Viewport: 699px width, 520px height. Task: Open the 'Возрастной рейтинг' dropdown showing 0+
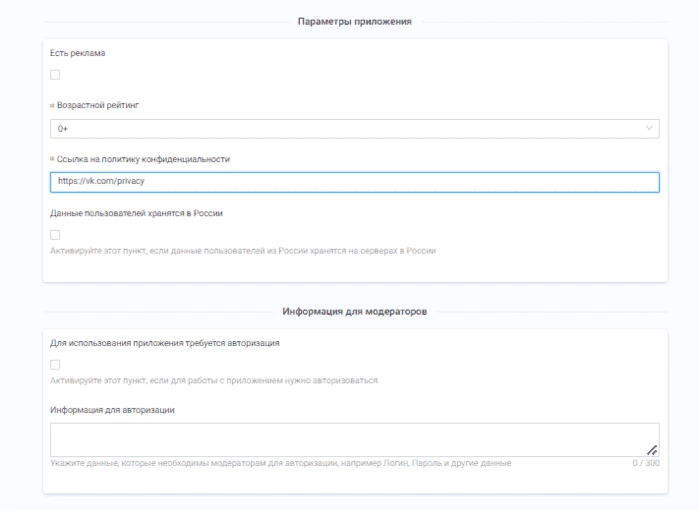click(x=354, y=129)
